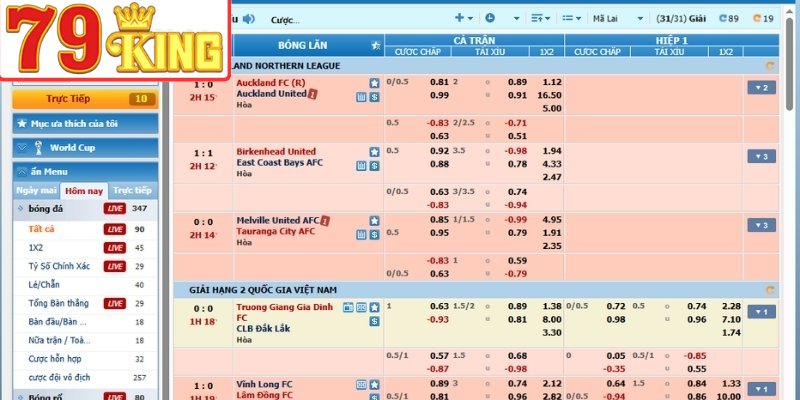
Task: Favorite the Birkenhead United match star
Action: point(374,152)
